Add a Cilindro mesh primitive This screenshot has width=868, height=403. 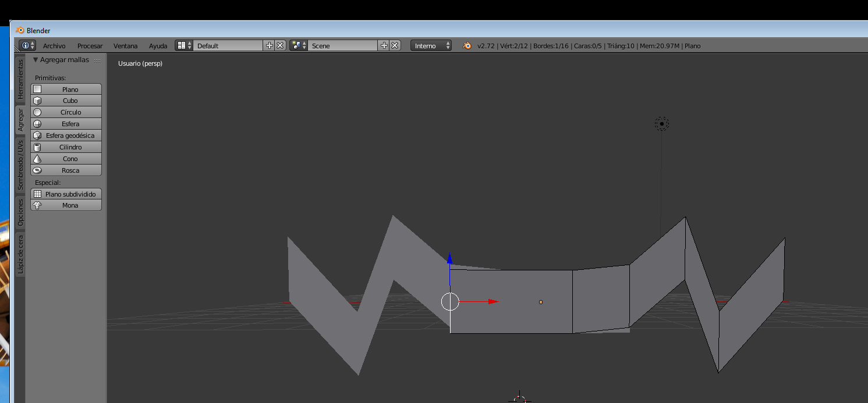tap(66, 147)
